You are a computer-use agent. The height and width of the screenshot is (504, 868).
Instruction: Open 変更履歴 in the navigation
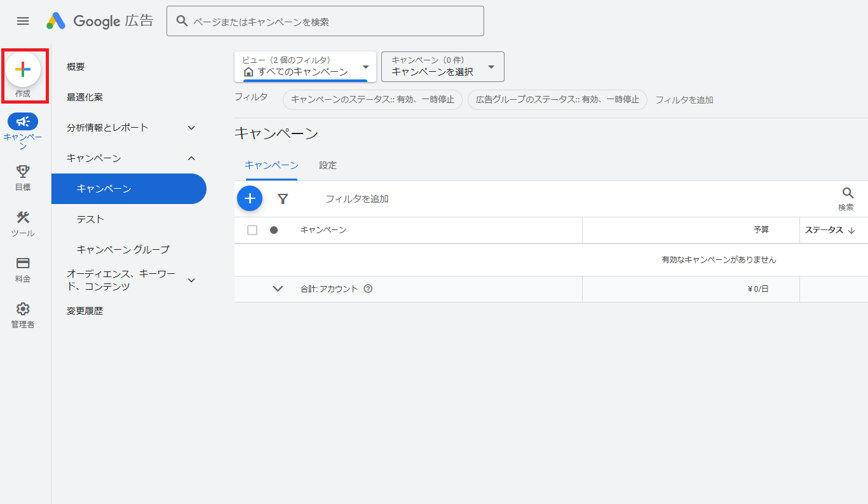coord(85,311)
